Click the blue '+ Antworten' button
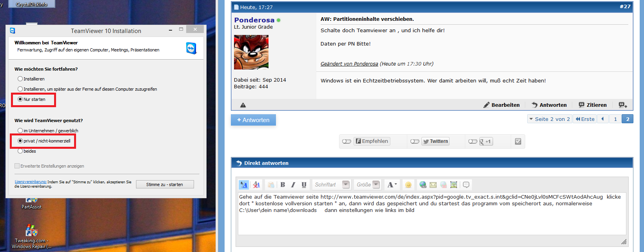Image resolution: width=644 pixels, height=252 pixels. [x=253, y=120]
